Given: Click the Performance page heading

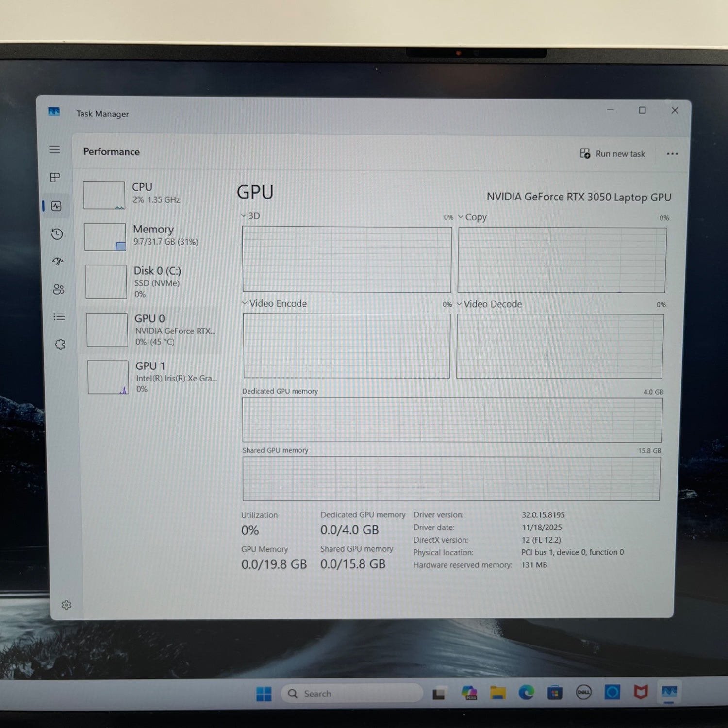Looking at the screenshot, I should pos(112,152).
